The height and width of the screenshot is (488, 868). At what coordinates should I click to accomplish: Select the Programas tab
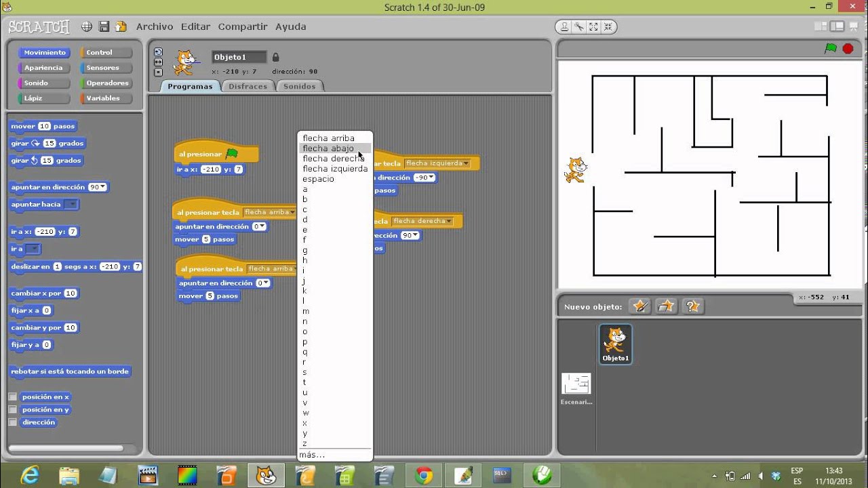(190, 86)
